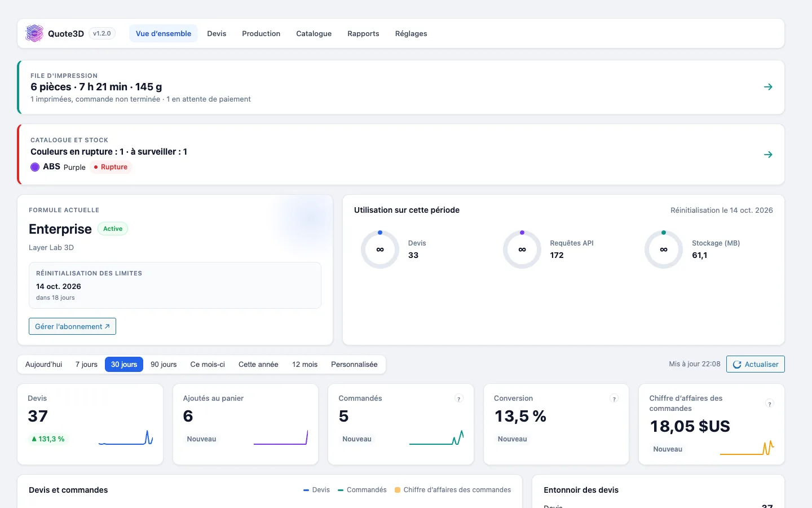Toggle Commandés series in chart legend

pos(362,490)
